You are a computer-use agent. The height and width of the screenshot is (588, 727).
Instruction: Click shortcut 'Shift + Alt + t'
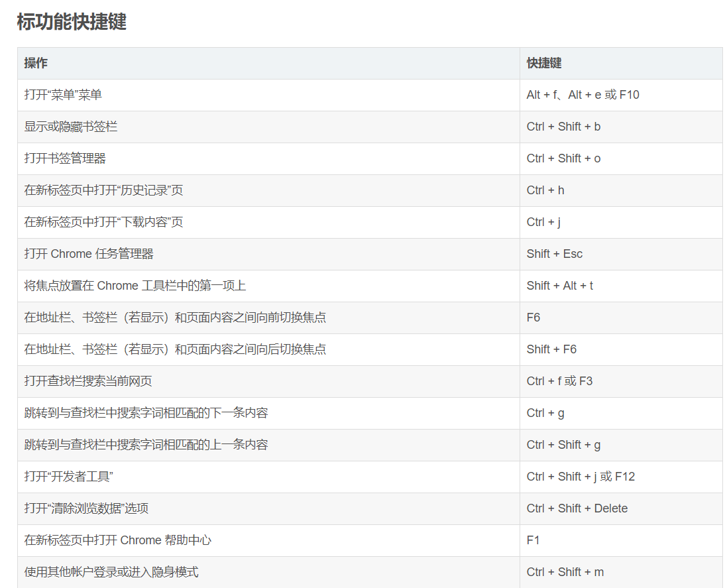(559, 286)
